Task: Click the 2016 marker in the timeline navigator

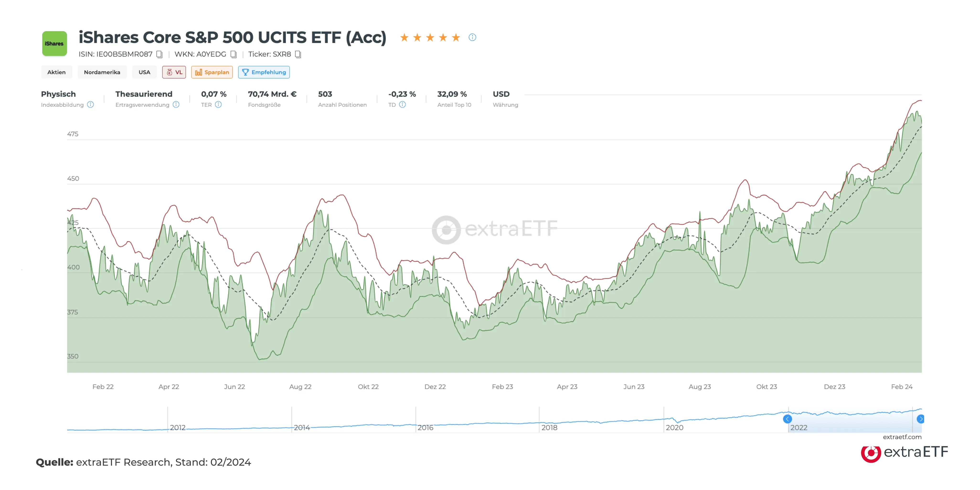Action: coord(425,428)
